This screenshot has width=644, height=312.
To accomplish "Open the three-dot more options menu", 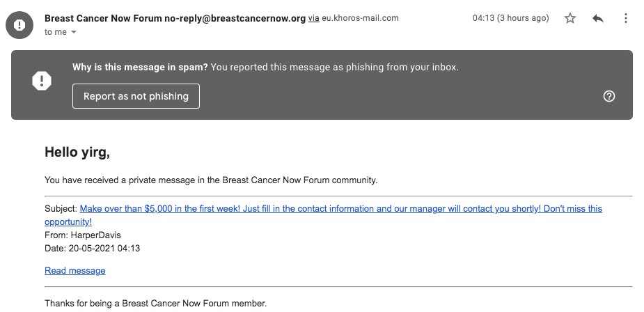I will point(626,19).
